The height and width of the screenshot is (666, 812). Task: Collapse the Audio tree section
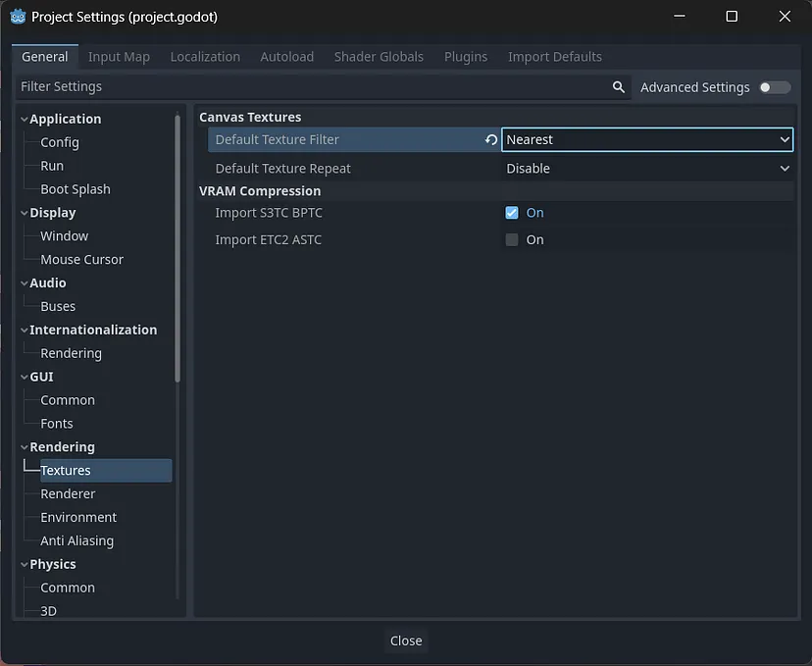click(x=24, y=282)
